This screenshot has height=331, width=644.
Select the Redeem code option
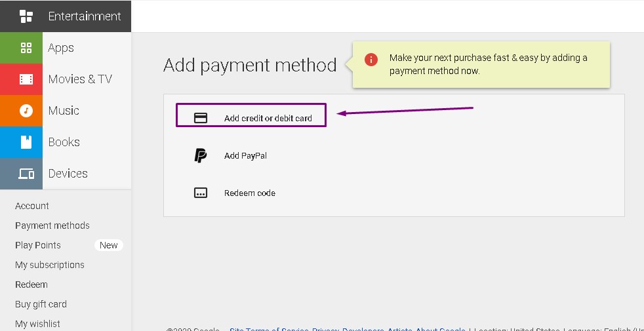tap(249, 193)
